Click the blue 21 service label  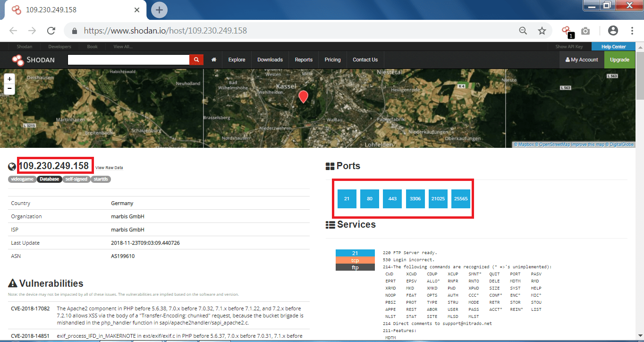[355, 253]
